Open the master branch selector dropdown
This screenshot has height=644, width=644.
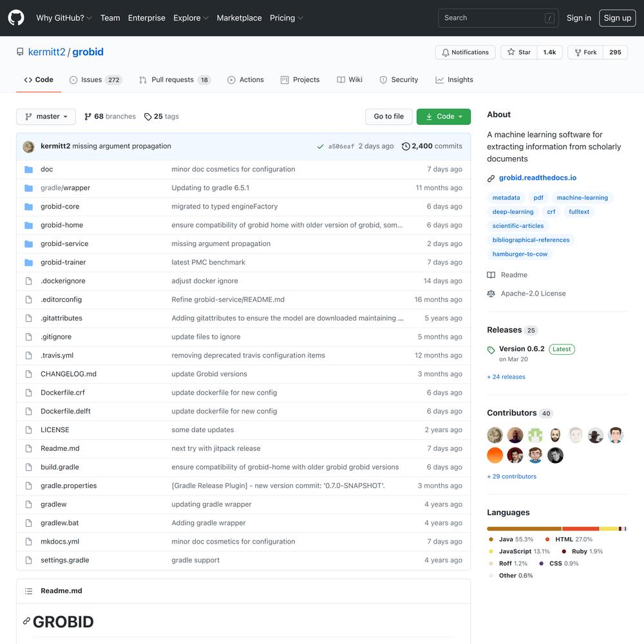tap(46, 117)
